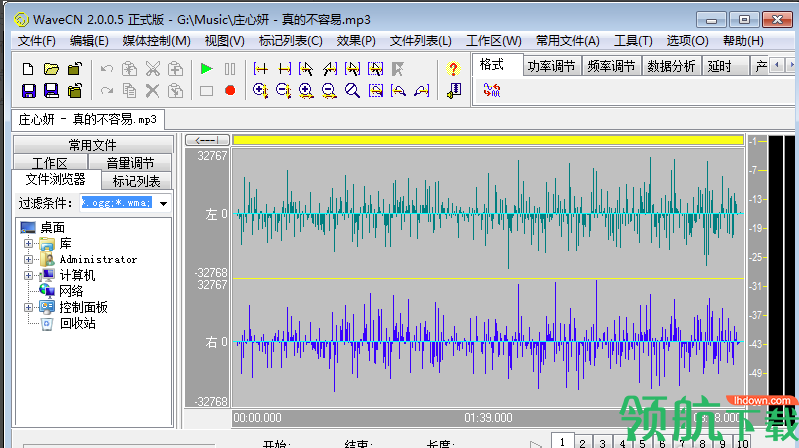Open the 工作区 panel tab

(x=50, y=163)
